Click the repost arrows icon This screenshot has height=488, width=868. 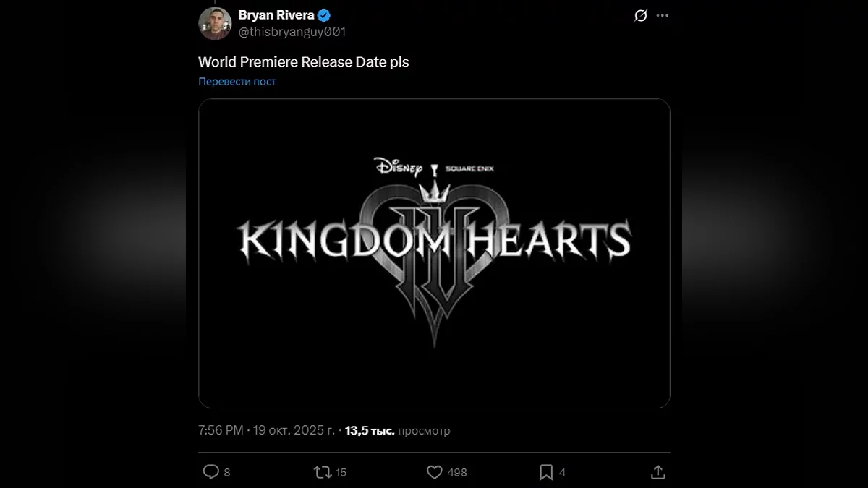pyautogui.click(x=323, y=472)
